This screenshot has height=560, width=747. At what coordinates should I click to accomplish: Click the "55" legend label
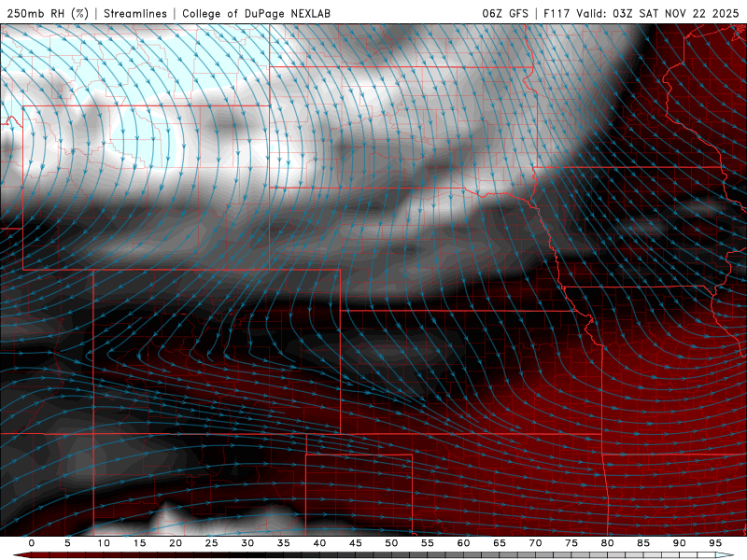pyautogui.click(x=428, y=543)
